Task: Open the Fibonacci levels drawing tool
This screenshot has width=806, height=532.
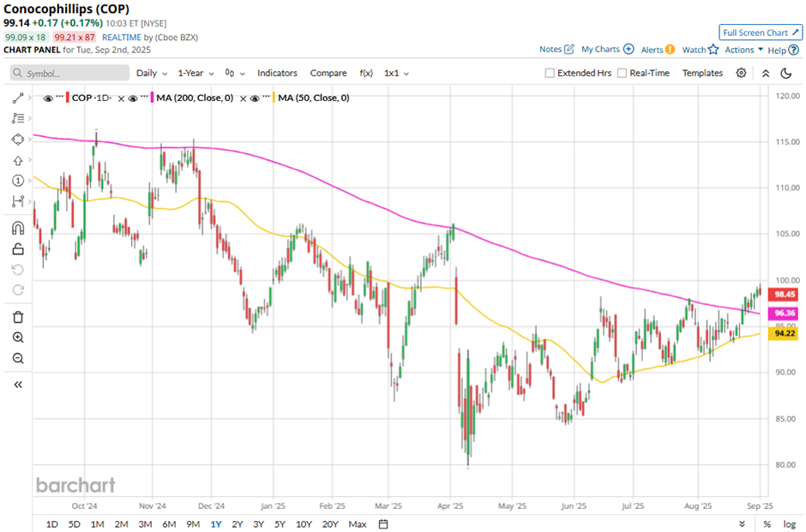Action: click(x=18, y=118)
